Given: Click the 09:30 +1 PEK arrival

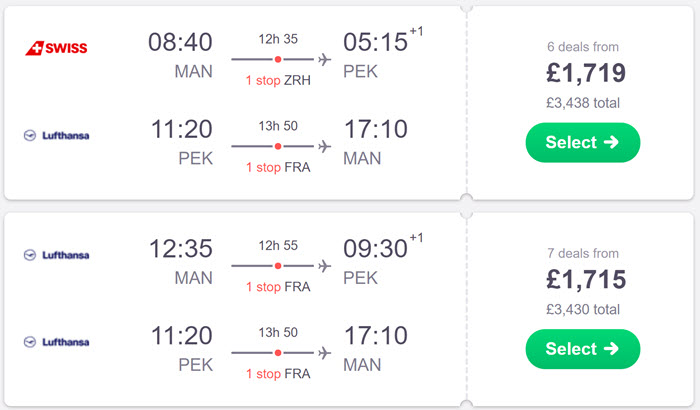Looking at the screenshot, I should point(383,248).
